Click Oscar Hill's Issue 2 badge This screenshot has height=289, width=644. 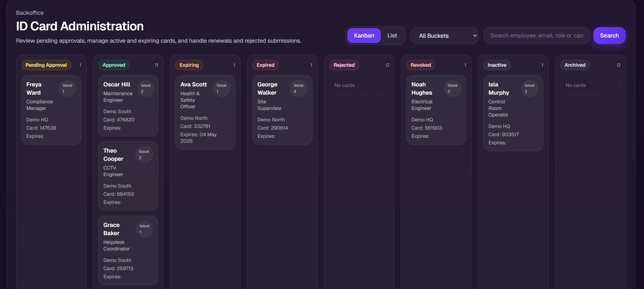tap(146, 88)
